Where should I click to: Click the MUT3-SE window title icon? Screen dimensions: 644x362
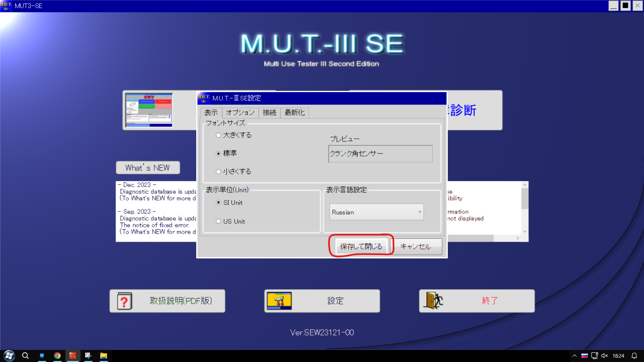(x=6, y=6)
